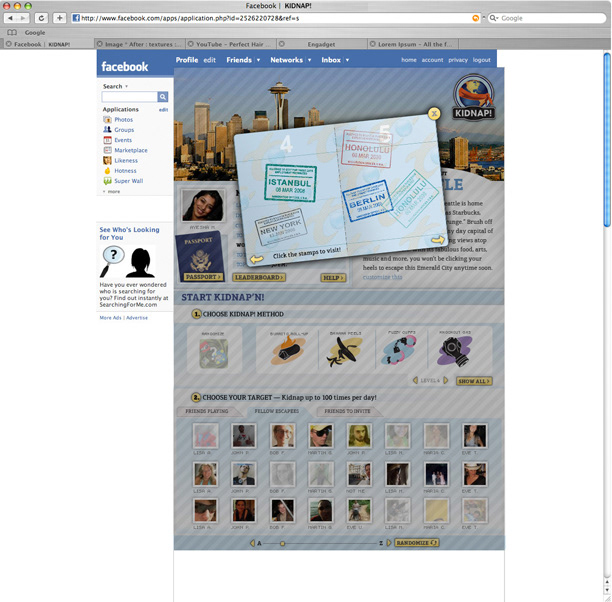Open Profile in Facebook navigation
The width and height of the screenshot is (612, 602).
pos(187,60)
